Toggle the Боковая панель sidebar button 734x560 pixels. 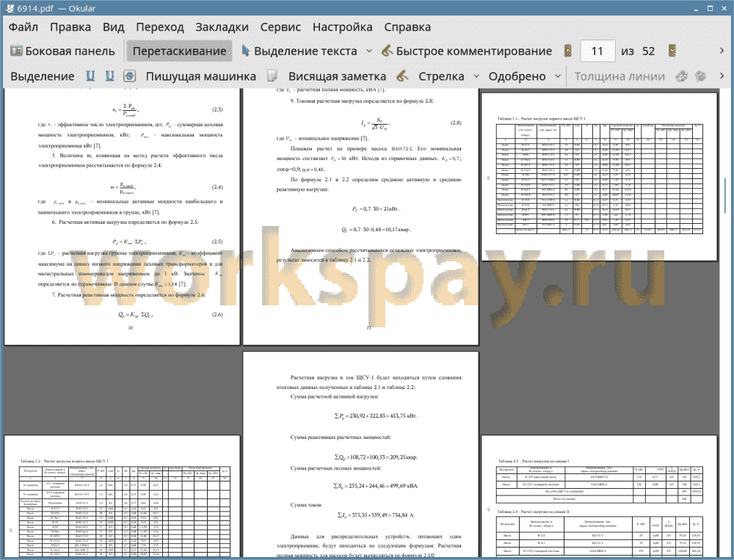coord(62,51)
